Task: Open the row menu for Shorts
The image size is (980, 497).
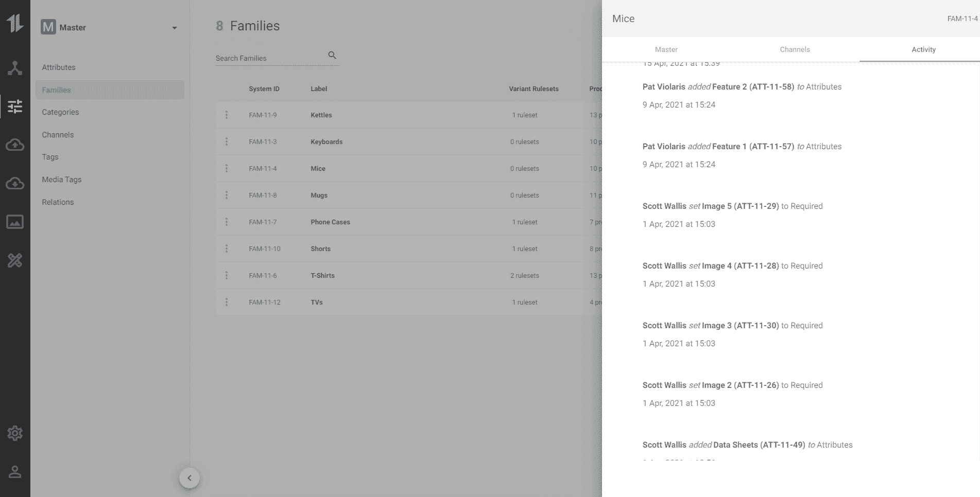Action: click(227, 248)
